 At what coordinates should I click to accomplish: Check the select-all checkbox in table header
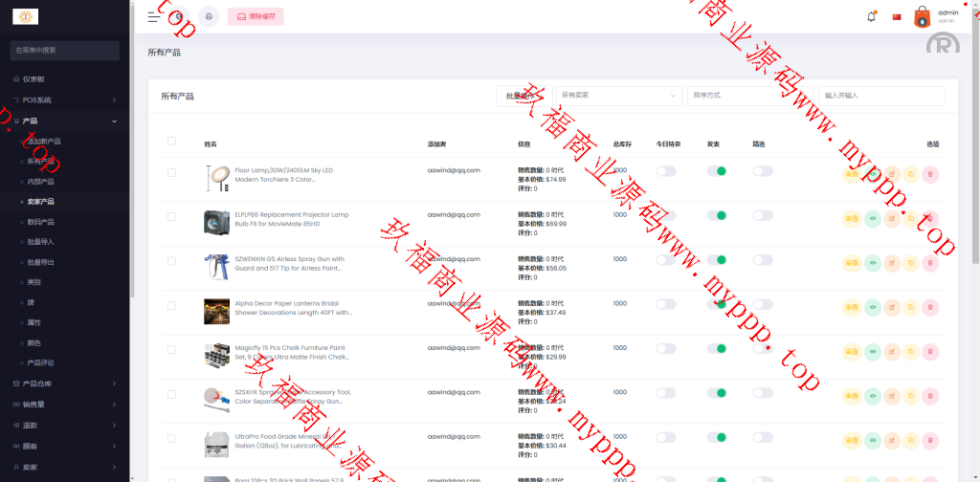point(171,142)
